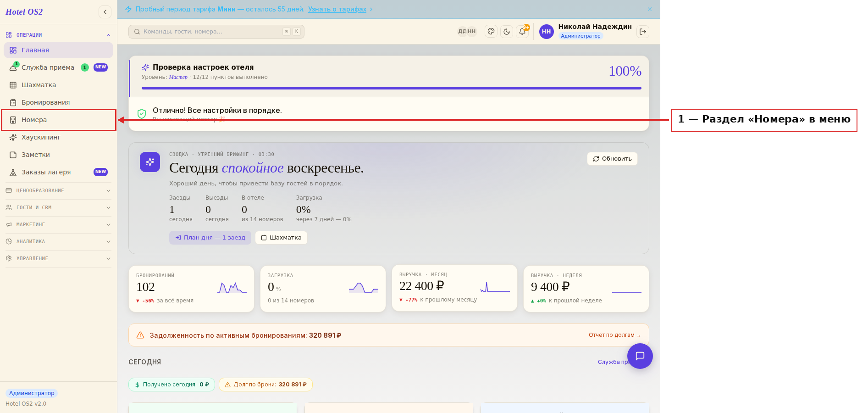The width and height of the screenshot is (868, 413).
Task: Open the theme palette icon
Action: pos(491,32)
